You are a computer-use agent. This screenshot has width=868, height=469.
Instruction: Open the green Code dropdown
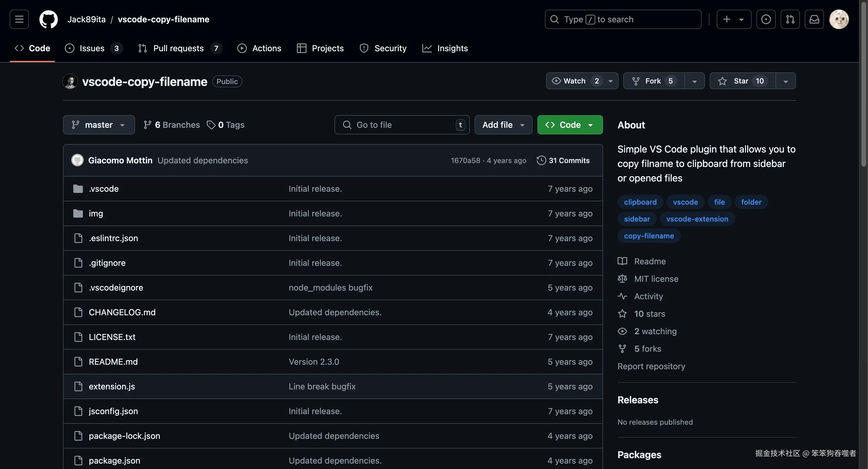[x=570, y=125]
